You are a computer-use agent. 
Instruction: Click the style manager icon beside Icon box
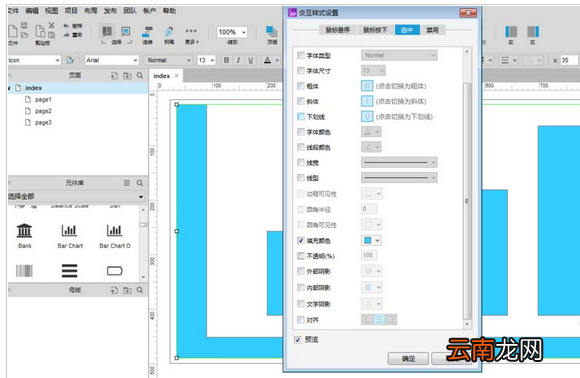(x=70, y=60)
